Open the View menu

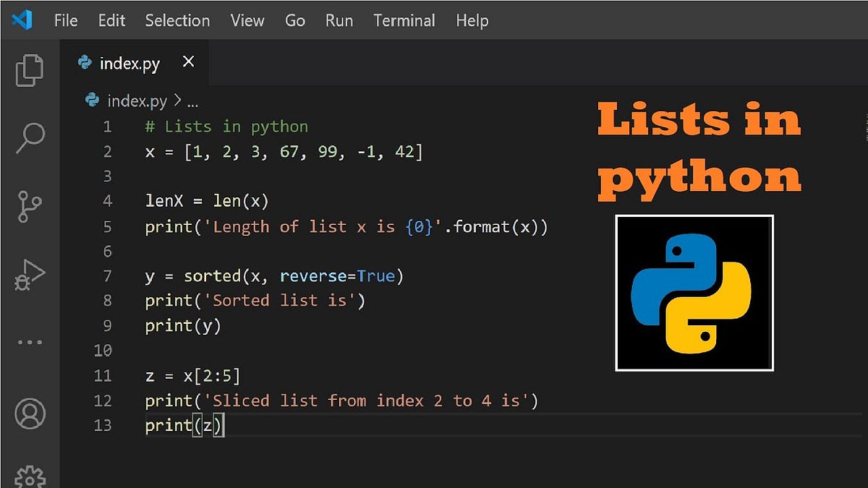tap(247, 20)
